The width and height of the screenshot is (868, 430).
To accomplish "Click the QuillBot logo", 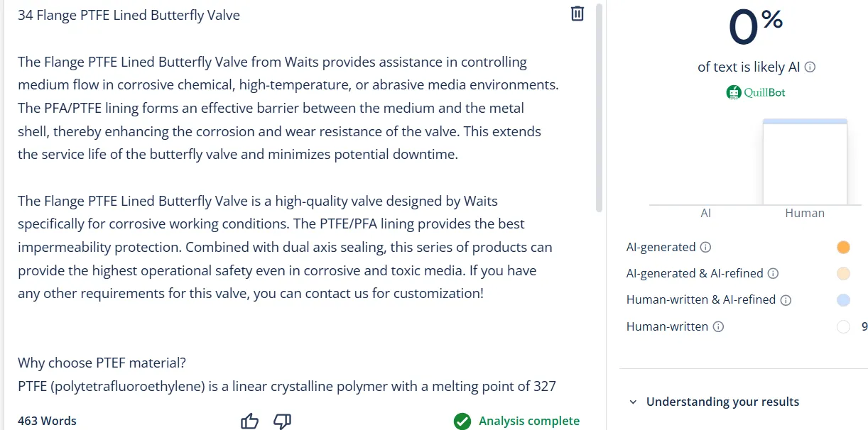I will point(756,92).
